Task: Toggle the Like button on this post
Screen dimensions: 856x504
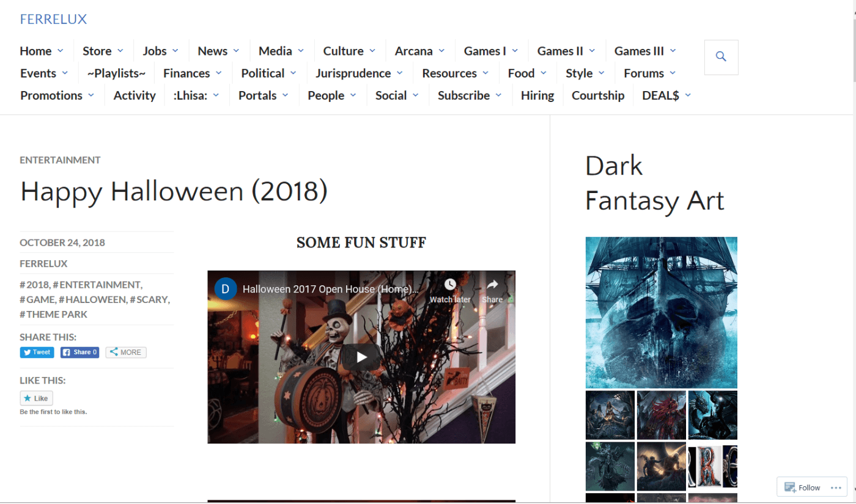Action: [x=36, y=398]
